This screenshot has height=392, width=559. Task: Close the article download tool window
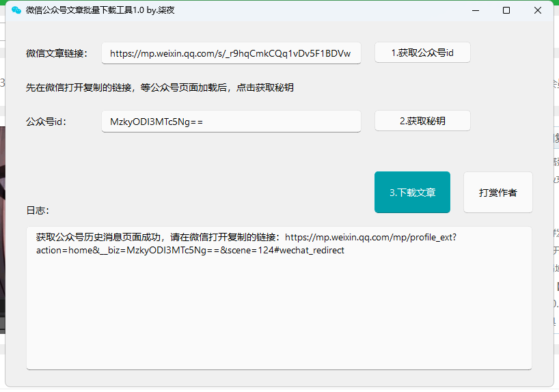538,10
